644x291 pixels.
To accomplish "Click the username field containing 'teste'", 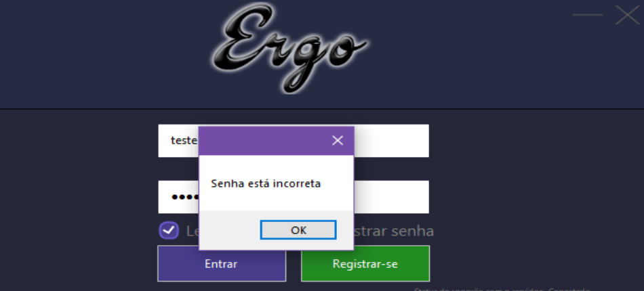I will (294, 141).
